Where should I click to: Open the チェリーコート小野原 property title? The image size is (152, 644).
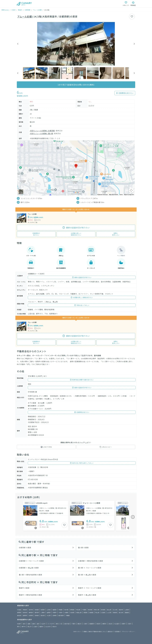coord(92,503)
